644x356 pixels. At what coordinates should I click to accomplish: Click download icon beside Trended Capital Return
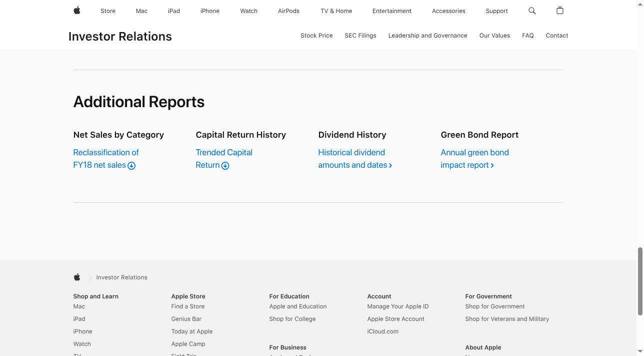coord(225,166)
